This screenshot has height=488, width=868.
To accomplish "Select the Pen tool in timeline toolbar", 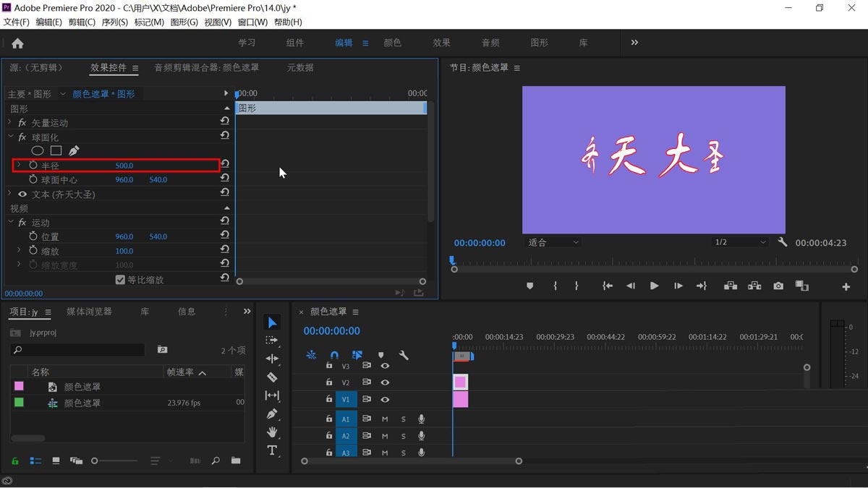I will (x=272, y=414).
